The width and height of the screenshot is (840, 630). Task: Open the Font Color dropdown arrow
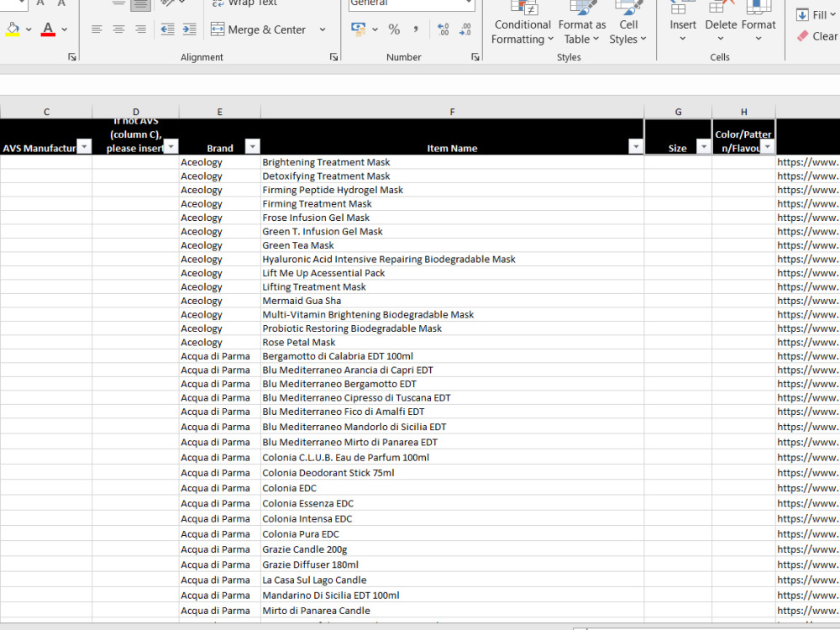[65, 29]
